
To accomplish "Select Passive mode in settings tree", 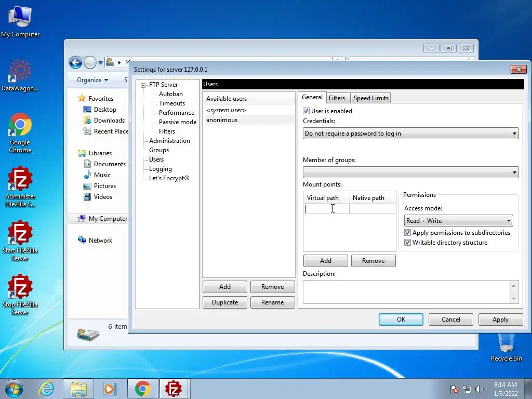I will click(x=178, y=122).
